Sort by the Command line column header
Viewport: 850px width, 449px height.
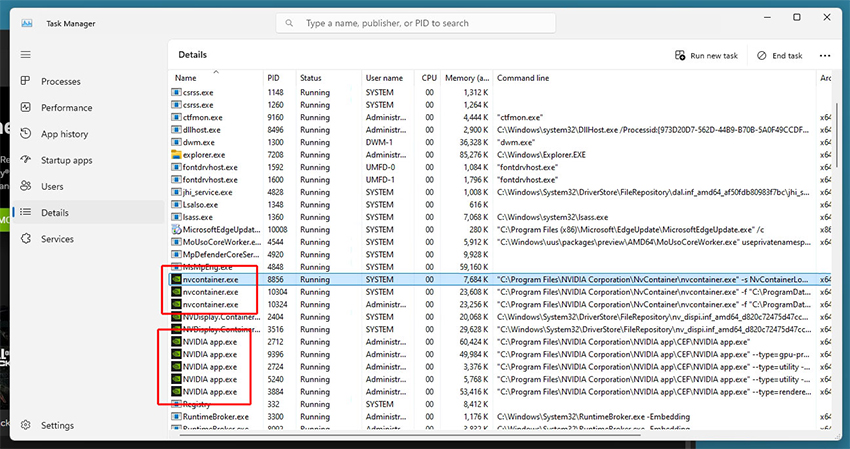pyautogui.click(x=654, y=78)
